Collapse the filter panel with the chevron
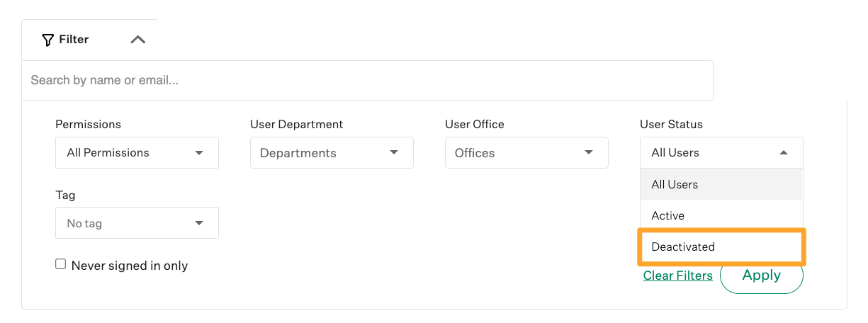Screen dimensions: 868x323 click(x=138, y=40)
